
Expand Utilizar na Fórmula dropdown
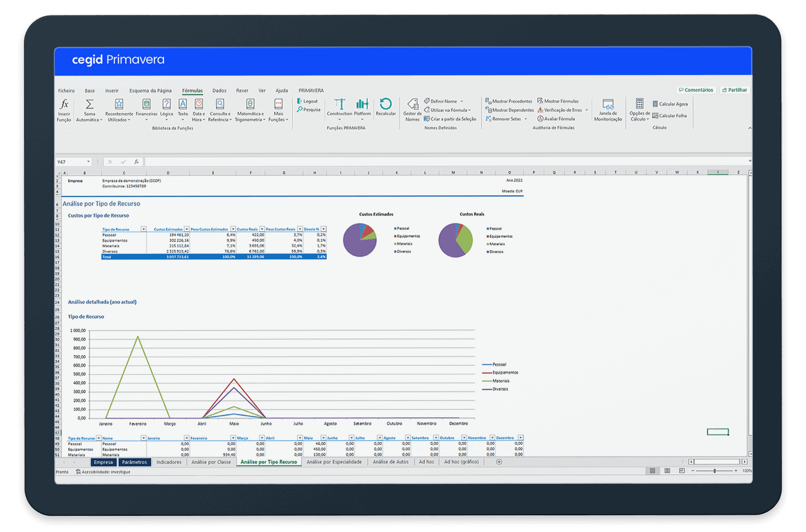470,110
